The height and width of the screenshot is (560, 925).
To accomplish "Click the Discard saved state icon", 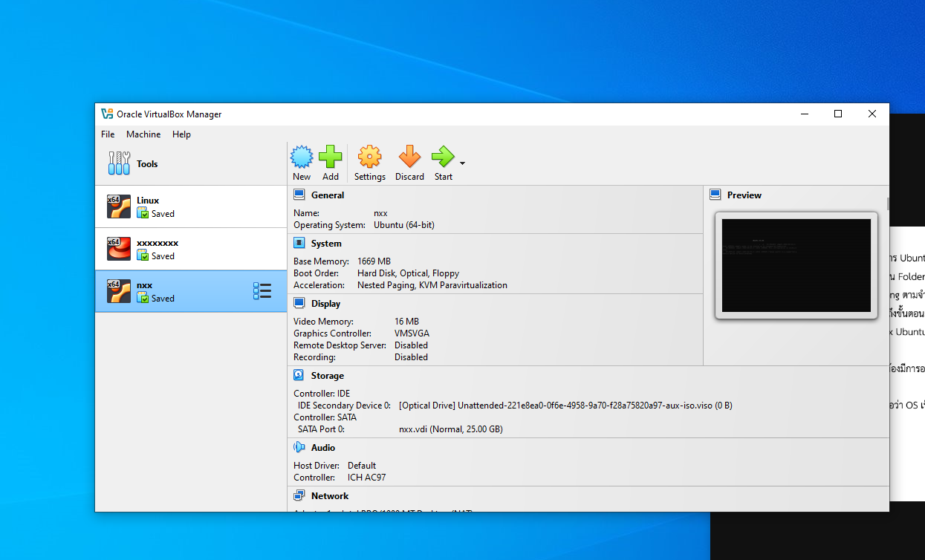I will coord(409,157).
